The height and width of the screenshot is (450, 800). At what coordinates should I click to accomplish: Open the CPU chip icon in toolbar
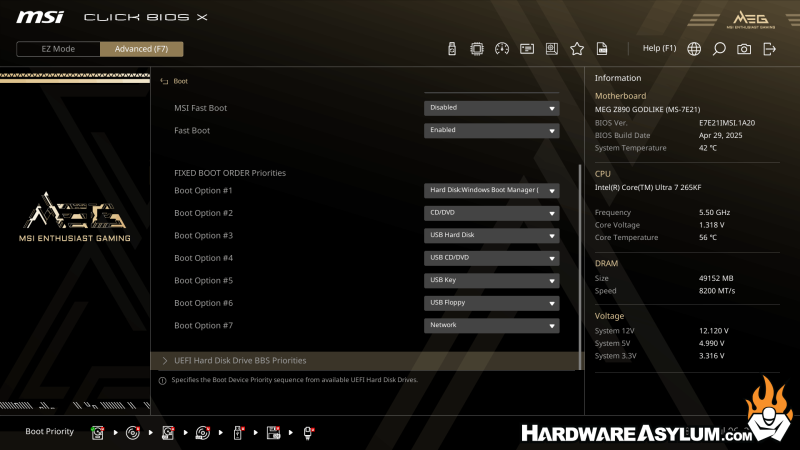point(477,48)
